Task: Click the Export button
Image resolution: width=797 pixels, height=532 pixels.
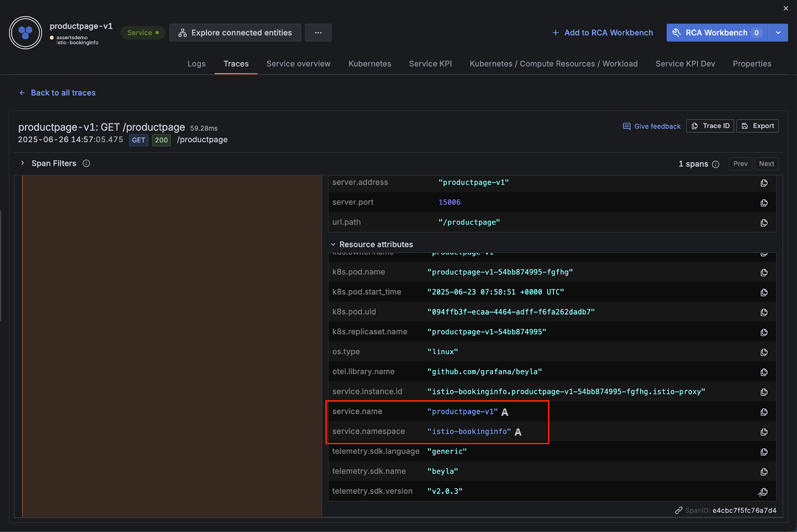Action: [758, 126]
